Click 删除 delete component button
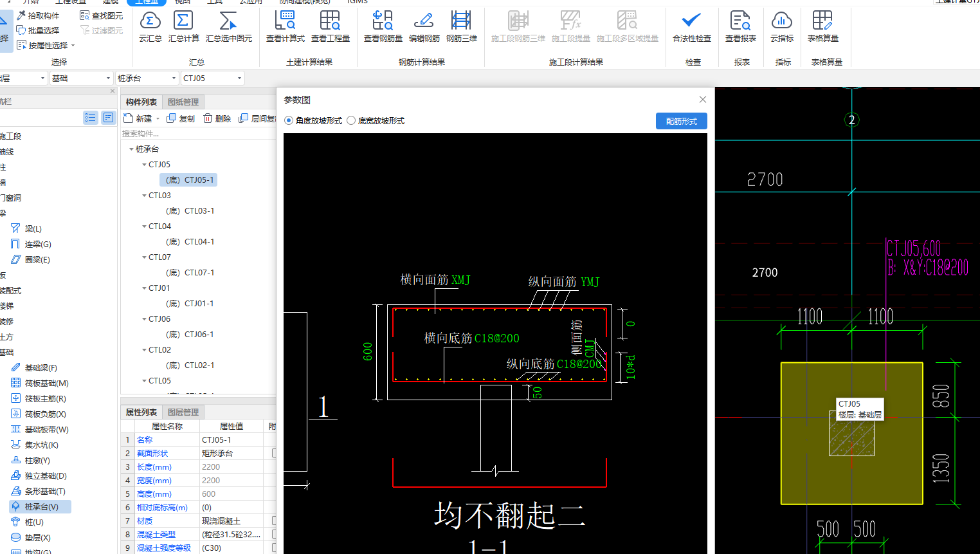The image size is (980, 554). coord(217,118)
